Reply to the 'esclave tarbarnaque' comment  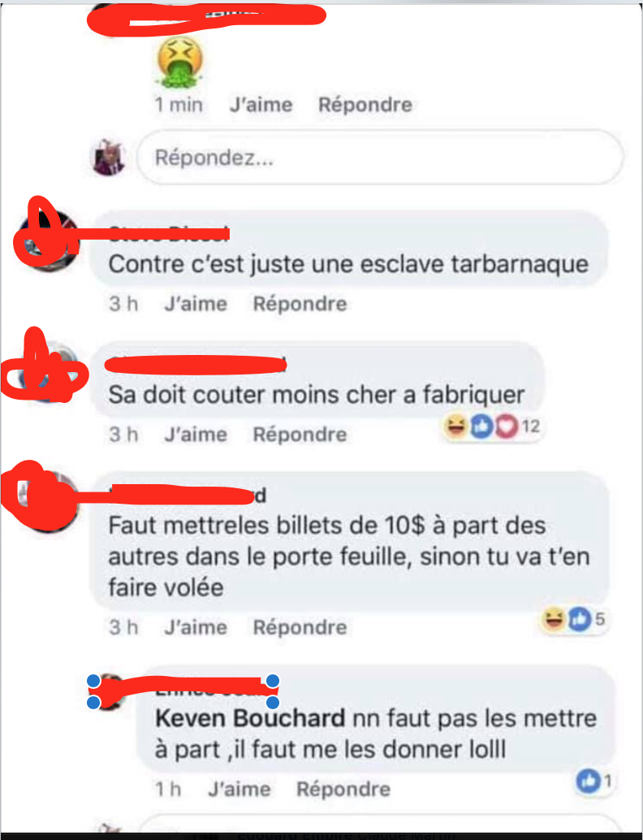300,304
